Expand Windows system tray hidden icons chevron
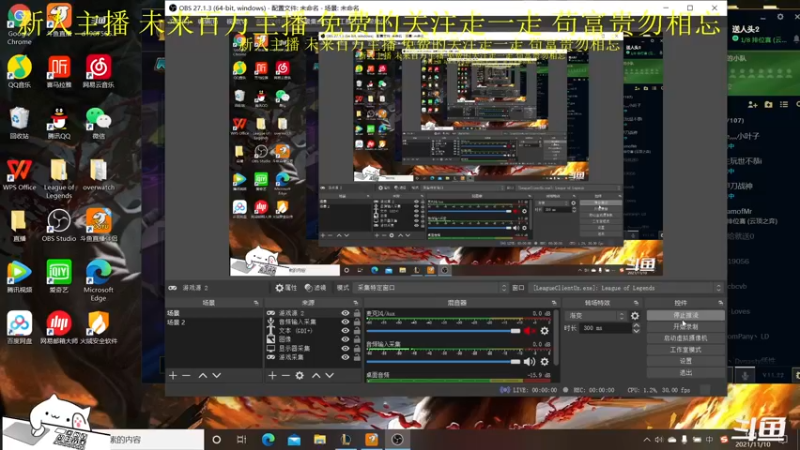 646,440
